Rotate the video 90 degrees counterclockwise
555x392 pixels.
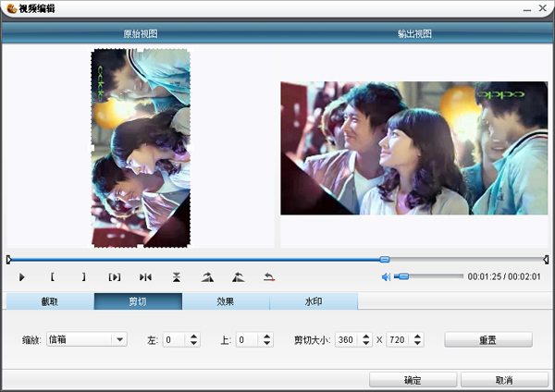239,277
